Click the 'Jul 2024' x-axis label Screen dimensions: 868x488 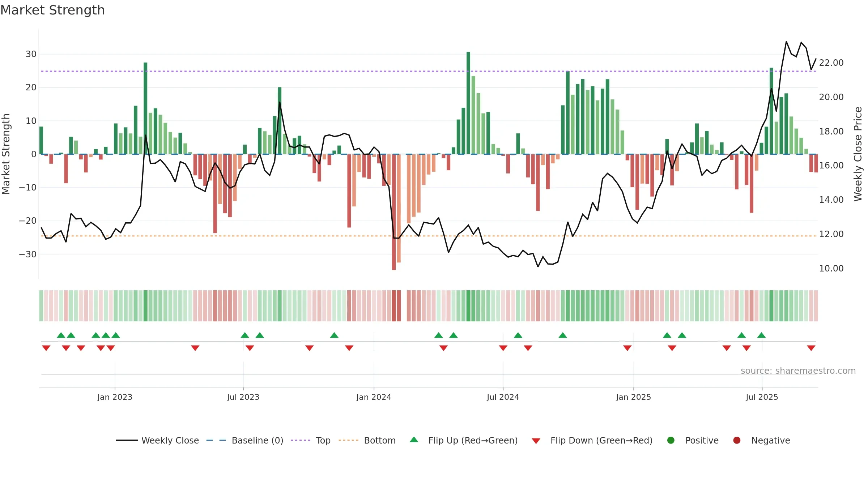pyautogui.click(x=503, y=397)
